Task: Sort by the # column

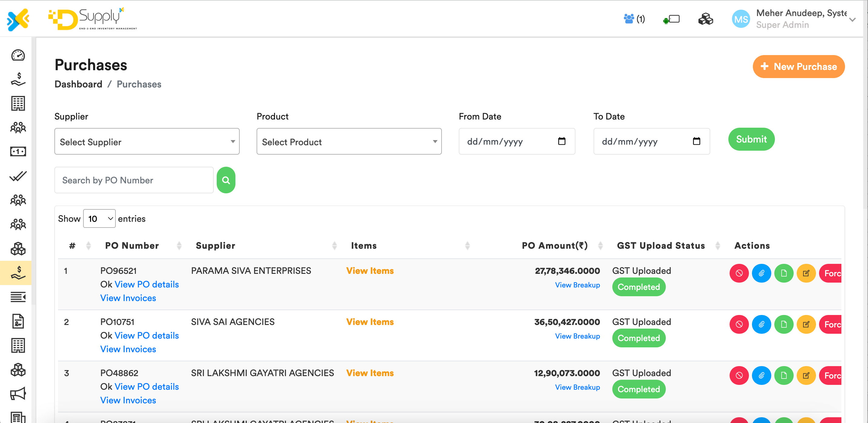Action: [x=88, y=246]
